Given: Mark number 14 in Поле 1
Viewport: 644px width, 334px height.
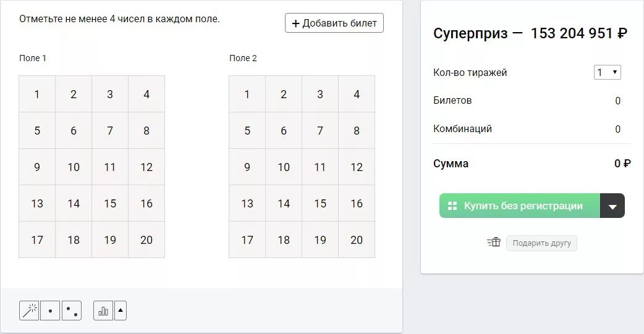Looking at the screenshot, I should coord(74,203).
